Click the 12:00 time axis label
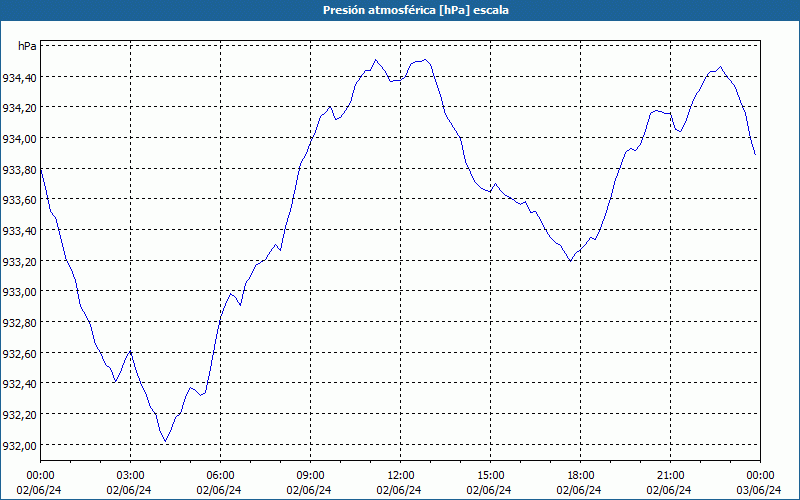 pyautogui.click(x=401, y=476)
